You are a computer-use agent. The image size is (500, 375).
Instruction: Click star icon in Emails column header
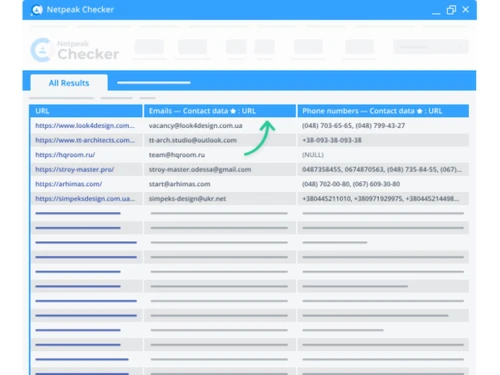coord(233,111)
